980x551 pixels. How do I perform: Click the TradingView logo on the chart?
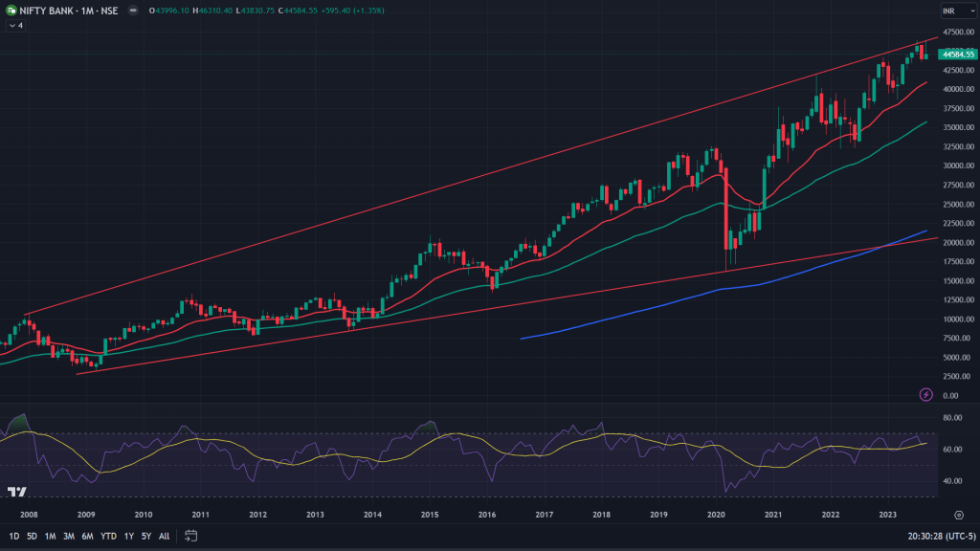(15, 492)
